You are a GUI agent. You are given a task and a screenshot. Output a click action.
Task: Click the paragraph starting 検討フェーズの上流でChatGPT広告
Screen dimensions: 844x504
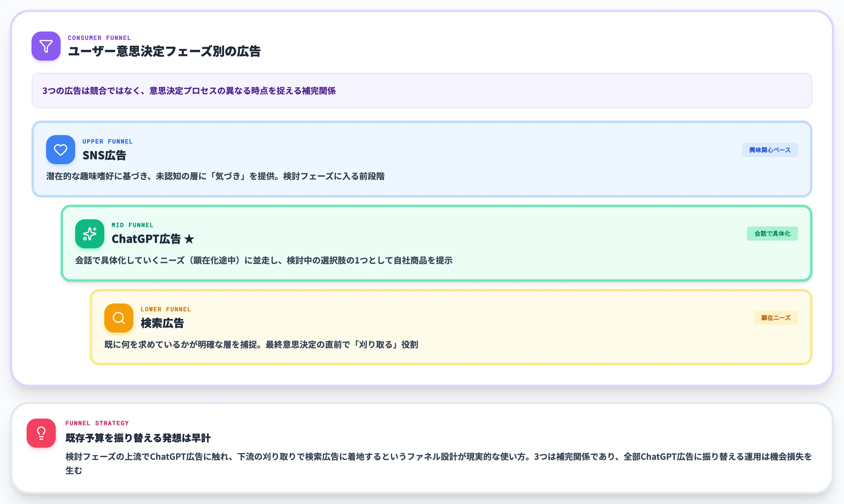[438, 464]
